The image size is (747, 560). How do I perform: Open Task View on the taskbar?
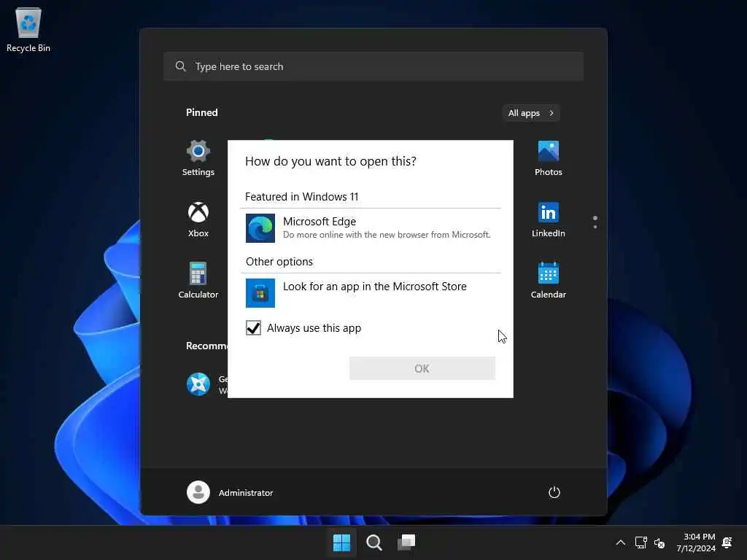coord(406,542)
